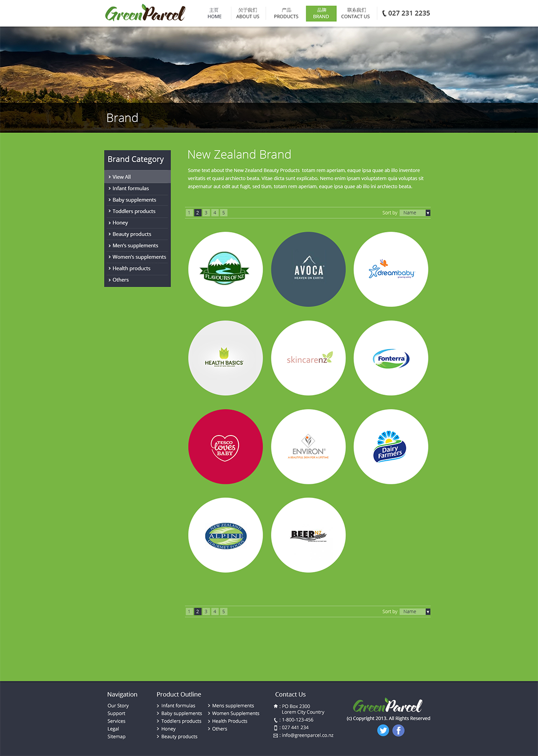538x756 pixels.
Task: Open the Fonterra brand logo
Action: pyautogui.click(x=391, y=358)
